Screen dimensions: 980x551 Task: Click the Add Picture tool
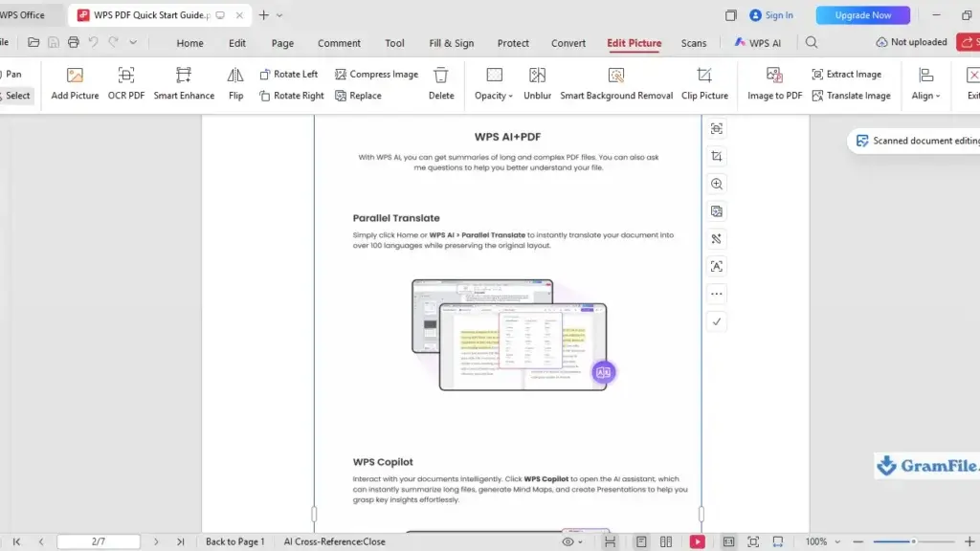click(x=75, y=84)
